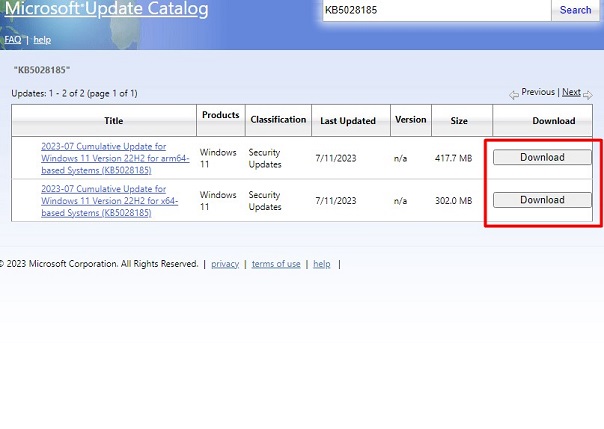
Task: Open the FAQ link in header
Action: [13, 40]
